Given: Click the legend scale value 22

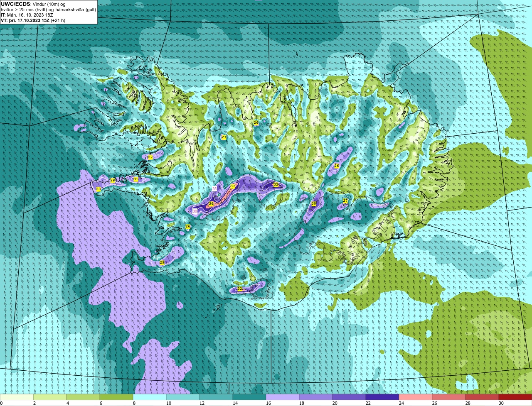Looking at the screenshot, I should click(x=368, y=403).
